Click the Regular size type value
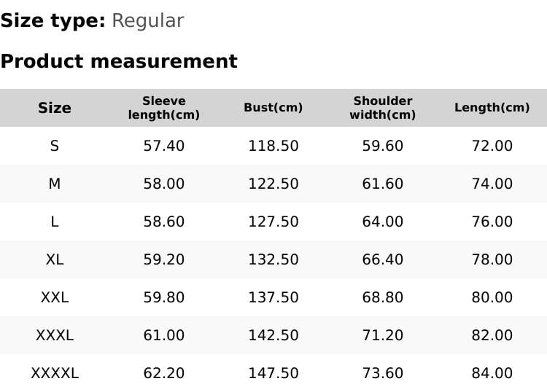The image size is (547, 392). [147, 21]
